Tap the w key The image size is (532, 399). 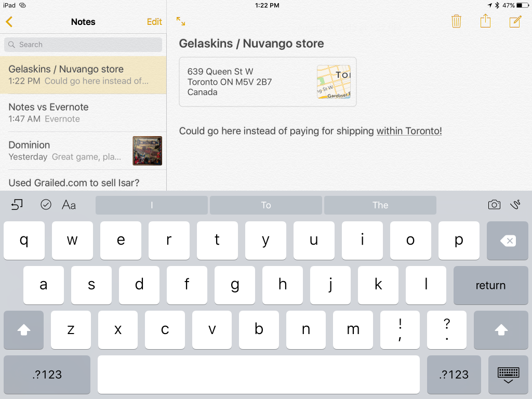coord(72,241)
